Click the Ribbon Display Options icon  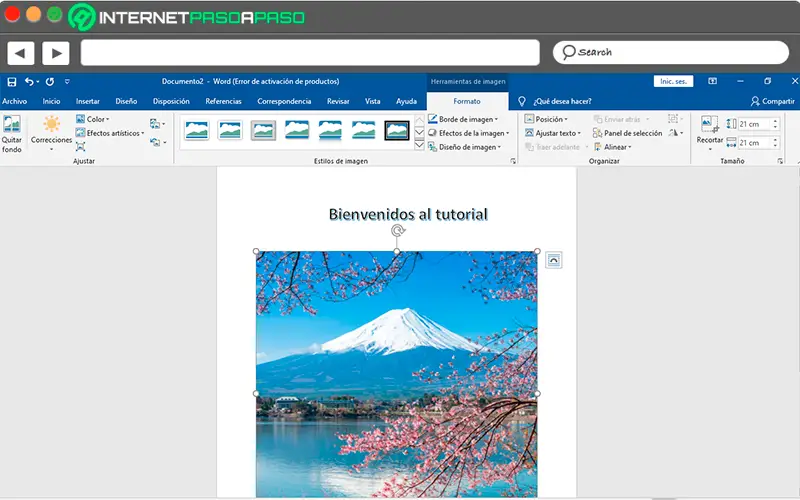(x=712, y=81)
